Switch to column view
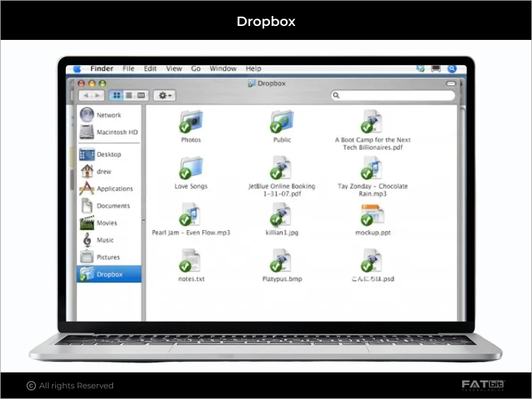The image size is (532, 399). click(x=141, y=95)
